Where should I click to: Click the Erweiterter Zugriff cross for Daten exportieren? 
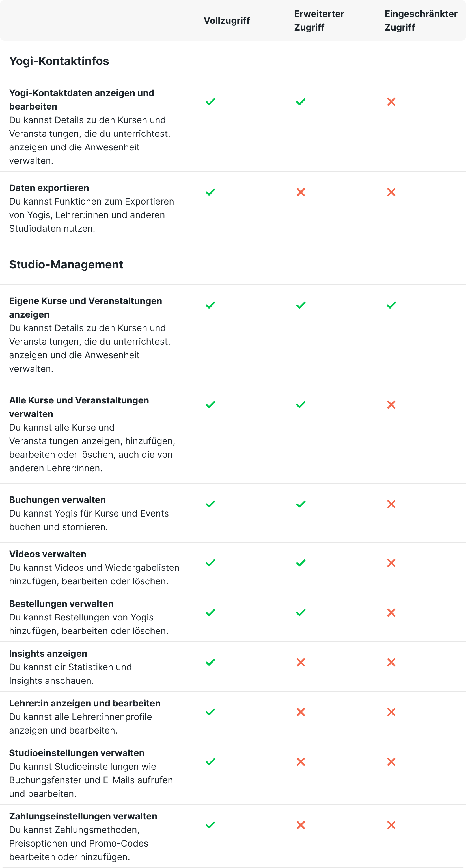300,192
